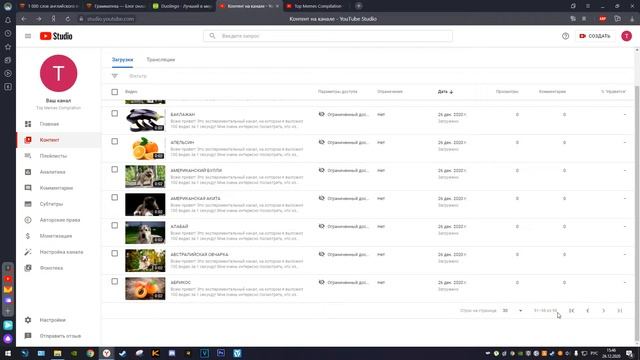Open visibility setting for БАКЛАЖАН video
640x360 pixels.
[x=343, y=115]
